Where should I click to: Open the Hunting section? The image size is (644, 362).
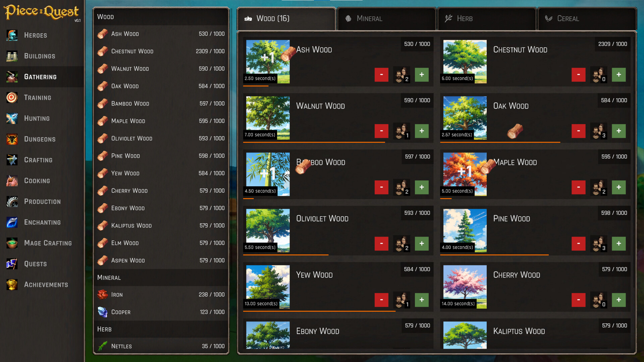pos(37,118)
